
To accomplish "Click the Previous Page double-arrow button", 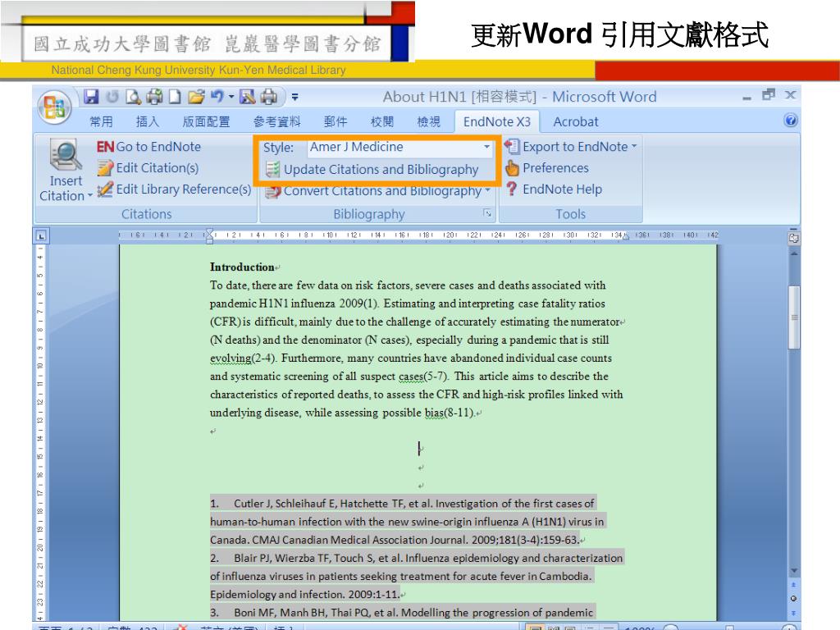I will (794, 584).
